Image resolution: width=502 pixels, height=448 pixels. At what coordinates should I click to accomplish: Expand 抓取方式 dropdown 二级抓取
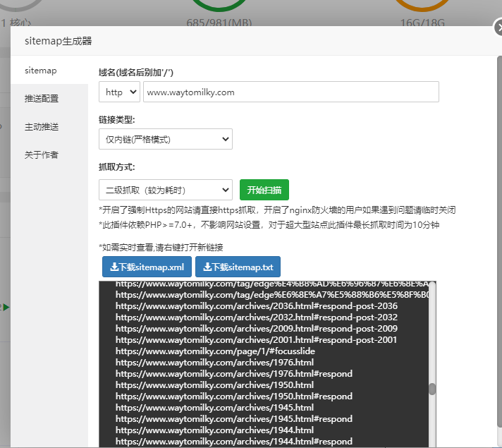(x=165, y=190)
